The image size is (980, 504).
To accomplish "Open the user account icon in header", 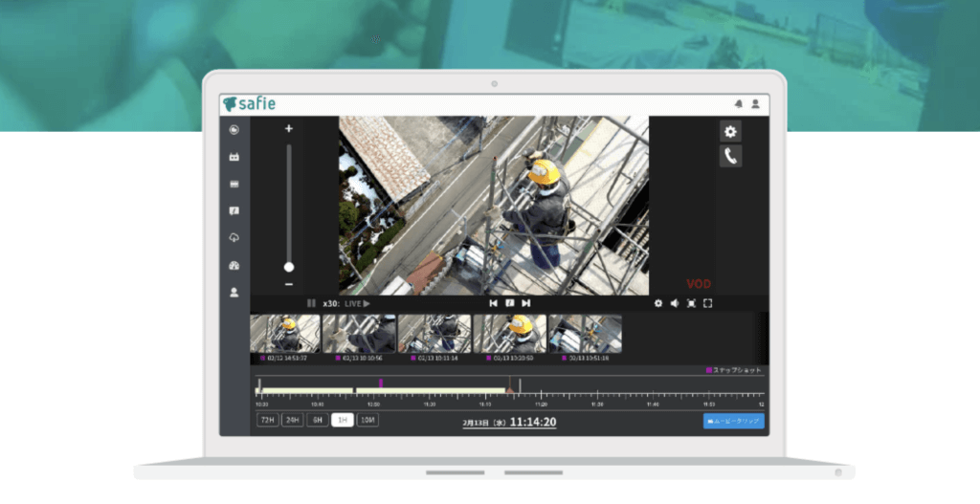I will coord(755,103).
